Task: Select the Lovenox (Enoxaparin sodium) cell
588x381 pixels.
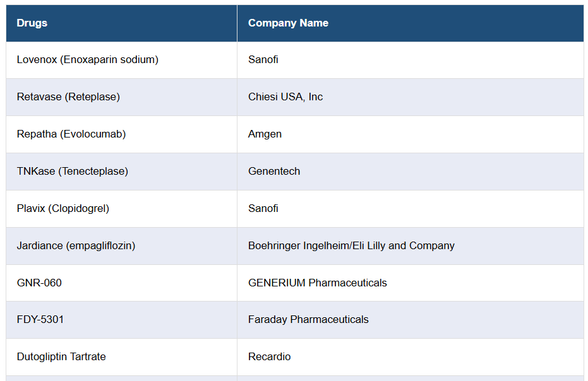Action: [x=88, y=59]
